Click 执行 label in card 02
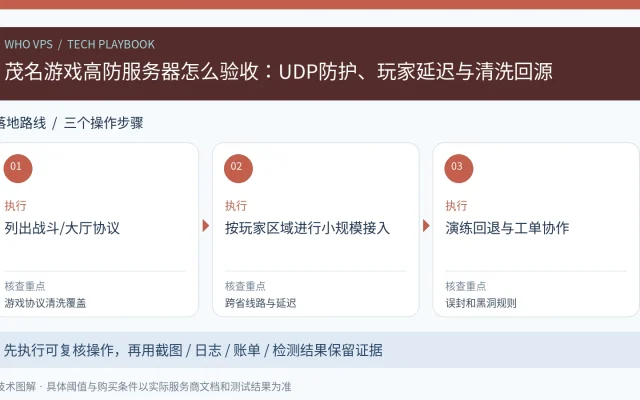This screenshot has width=640, height=400. tap(236, 205)
